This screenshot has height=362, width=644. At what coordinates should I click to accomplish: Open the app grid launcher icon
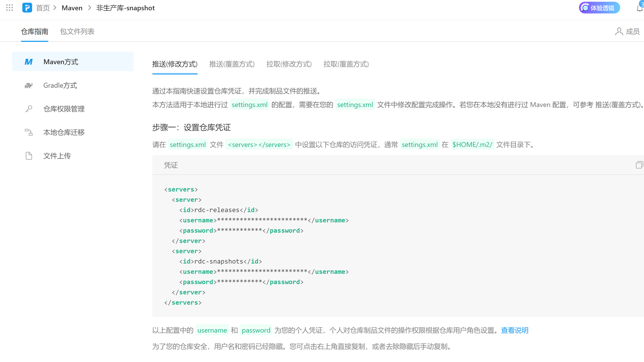point(10,8)
